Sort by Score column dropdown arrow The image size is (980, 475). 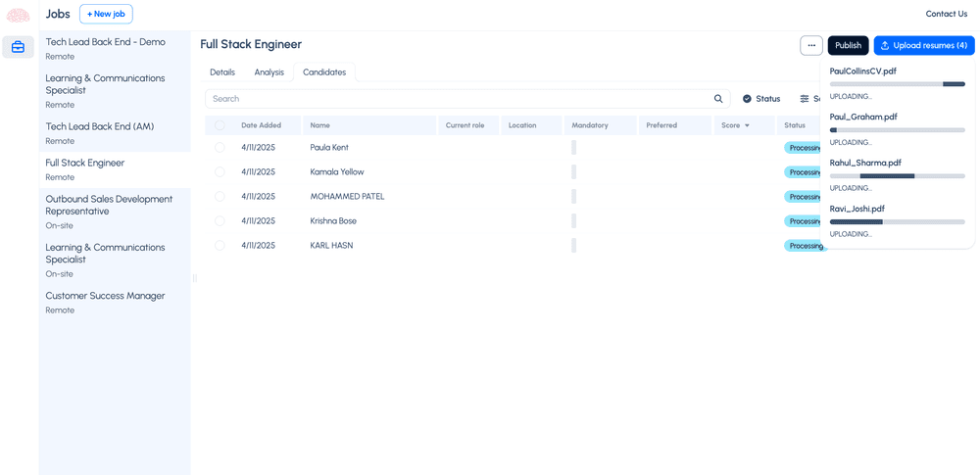747,125
